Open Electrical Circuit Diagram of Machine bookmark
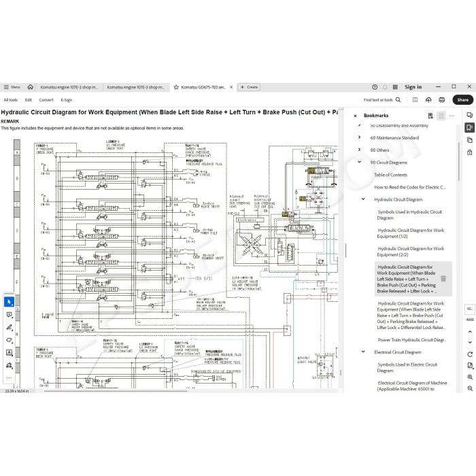 412,386
